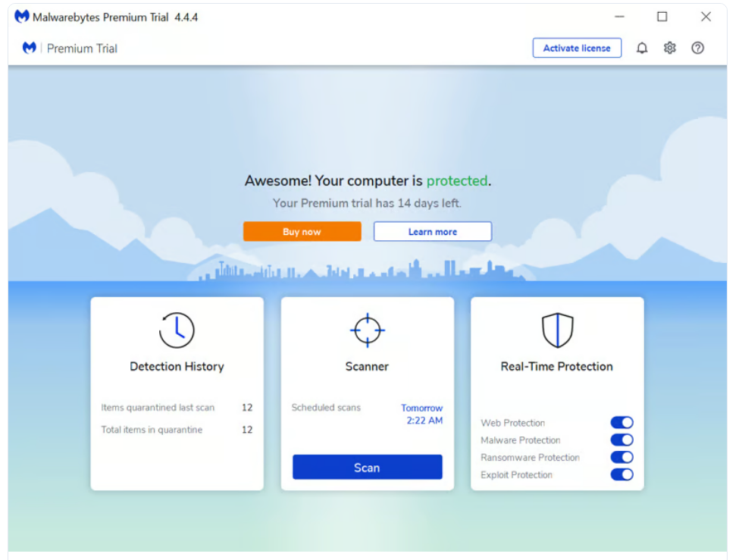
Task: Open the Tomorrow 2:22 AM scheduled scan link
Action: pyautogui.click(x=421, y=415)
